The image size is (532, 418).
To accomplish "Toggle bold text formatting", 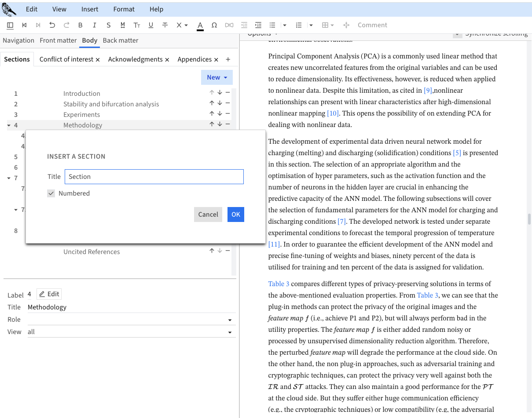I will point(80,25).
